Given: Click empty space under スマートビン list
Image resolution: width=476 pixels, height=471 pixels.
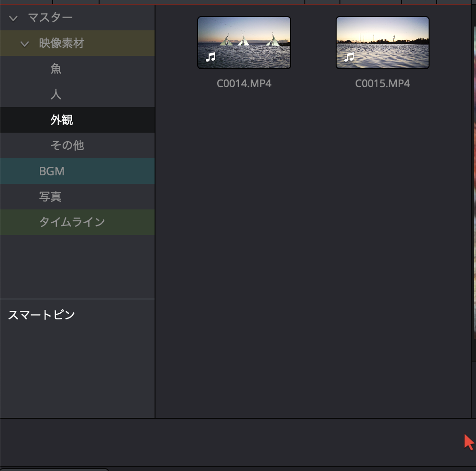Looking at the screenshot, I should point(77,374).
